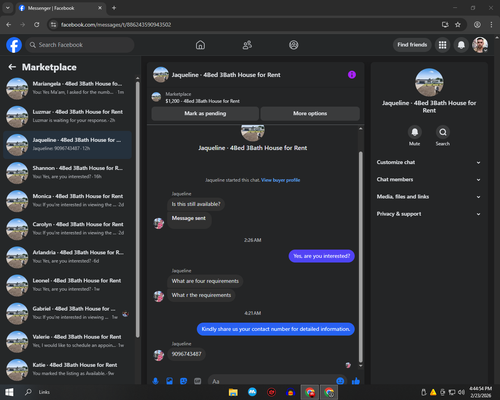
Task: Attach a photo with the image icon
Action: coord(169,381)
